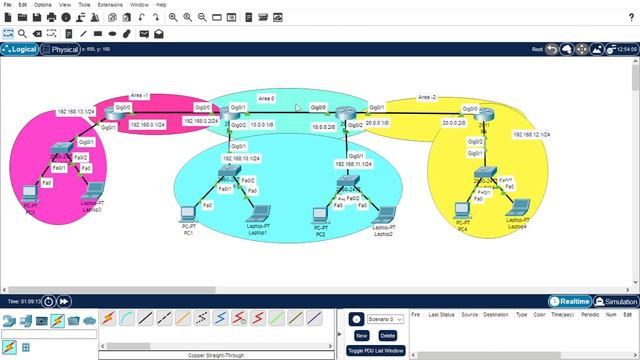The height and width of the screenshot is (360, 640).
Task: Zoom in using the magnifier plus icon
Action: (x=173, y=18)
